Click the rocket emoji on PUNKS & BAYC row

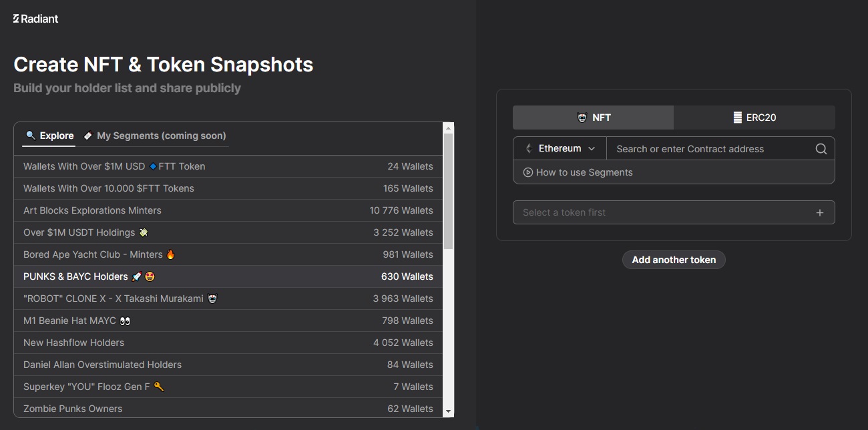click(x=137, y=276)
